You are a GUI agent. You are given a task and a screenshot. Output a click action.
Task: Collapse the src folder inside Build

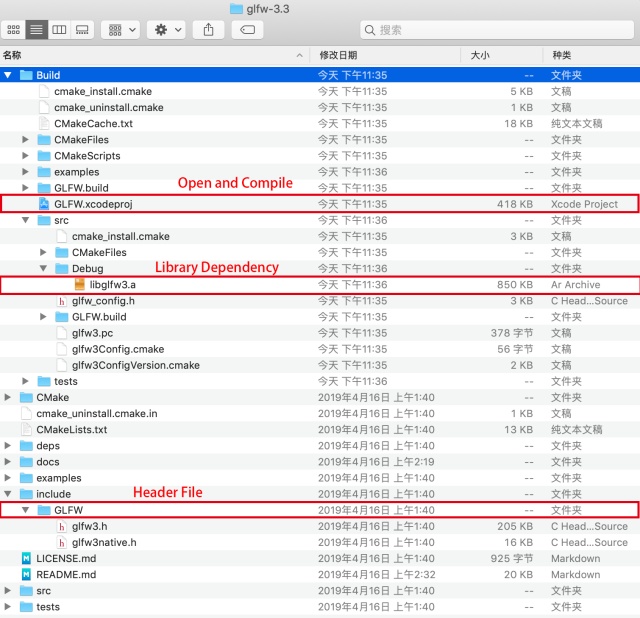[25, 220]
